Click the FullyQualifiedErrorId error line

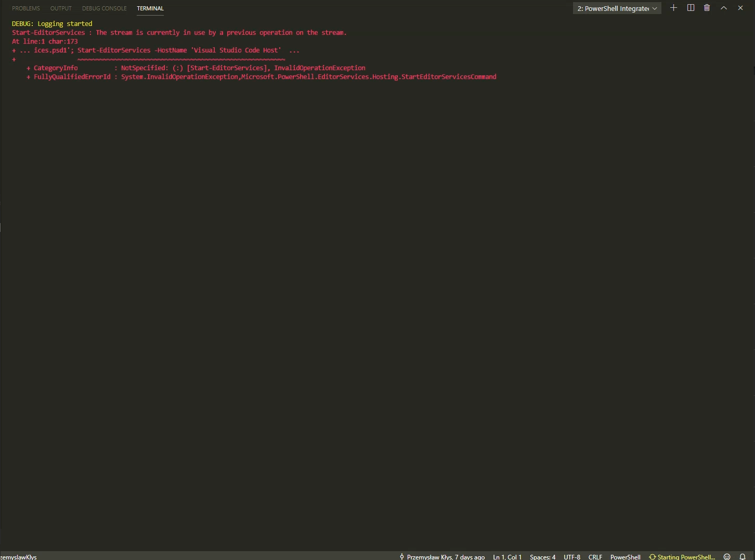point(262,77)
